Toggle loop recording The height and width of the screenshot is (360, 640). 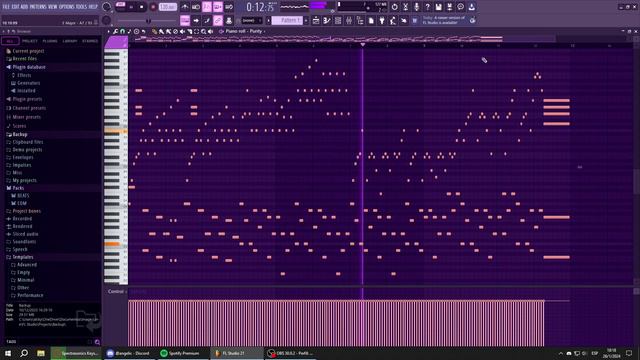click(x=229, y=7)
